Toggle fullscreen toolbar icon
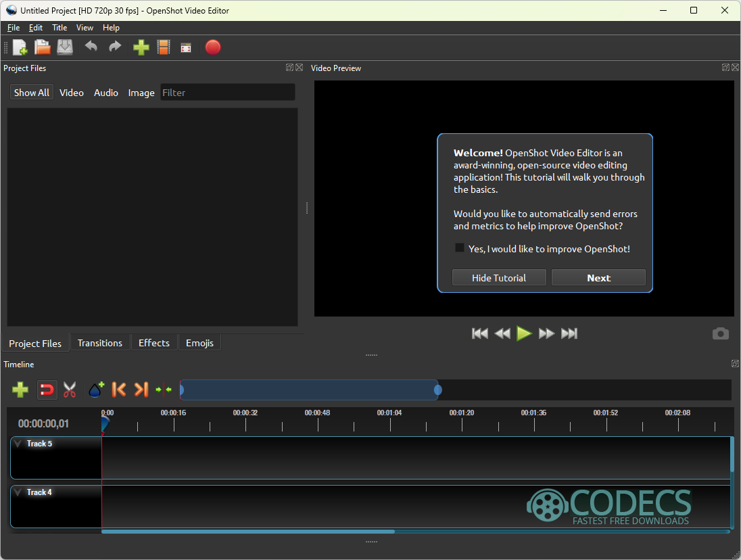Screen dimensions: 741x560 (x=186, y=48)
